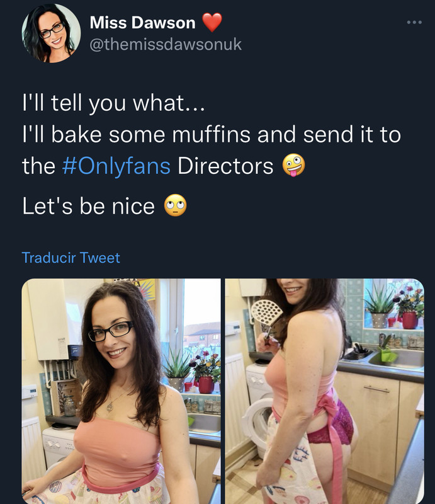Click the rolling eyes emoji
This screenshot has width=435, height=504.
tap(176, 205)
